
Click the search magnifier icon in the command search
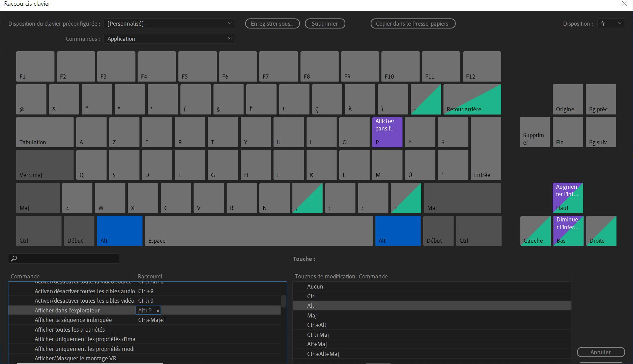(14, 259)
